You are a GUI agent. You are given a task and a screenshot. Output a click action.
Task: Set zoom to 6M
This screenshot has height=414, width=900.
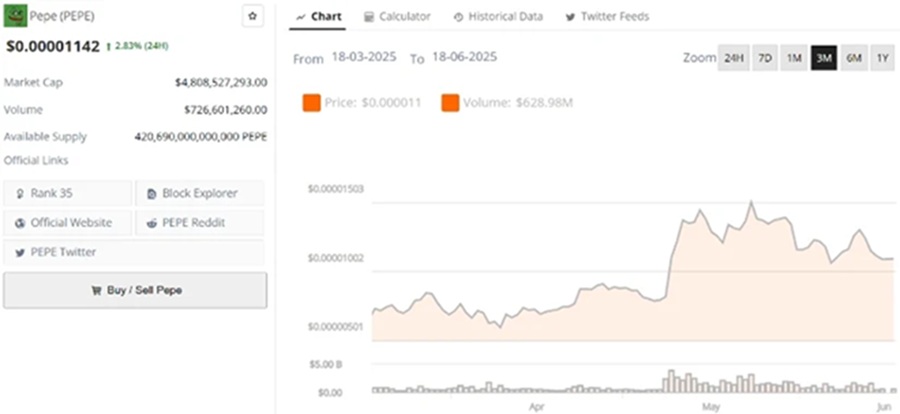(854, 58)
